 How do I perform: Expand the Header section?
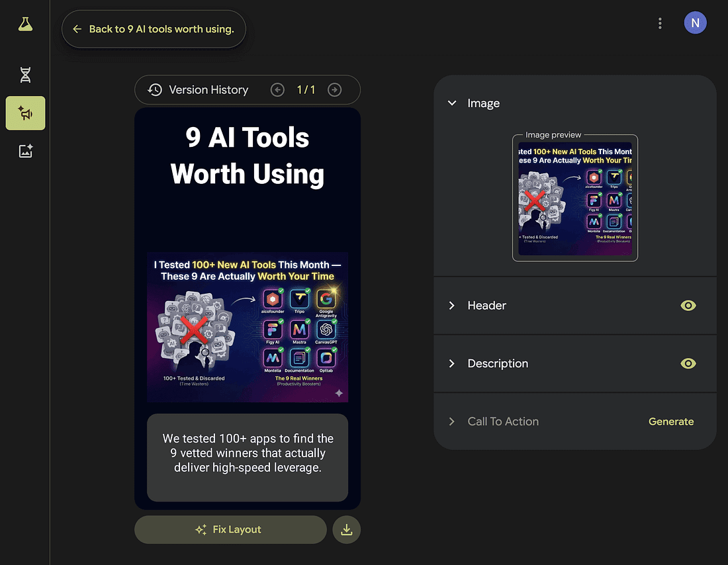(x=452, y=306)
